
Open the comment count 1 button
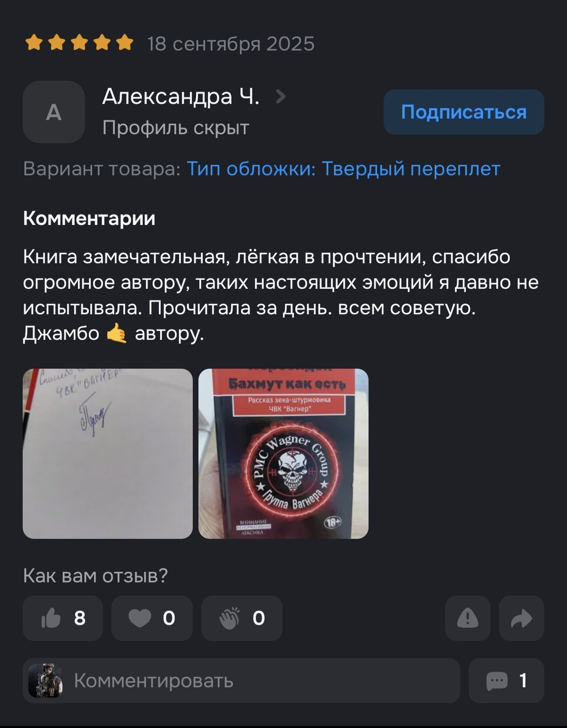(x=506, y=680)
